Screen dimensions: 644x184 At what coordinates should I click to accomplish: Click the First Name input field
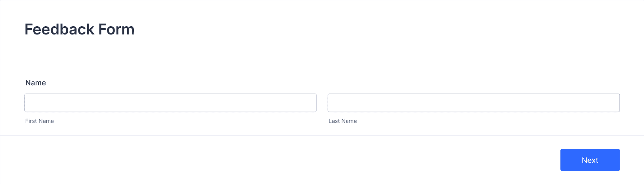pyautogui.click(x=170, y=103)
